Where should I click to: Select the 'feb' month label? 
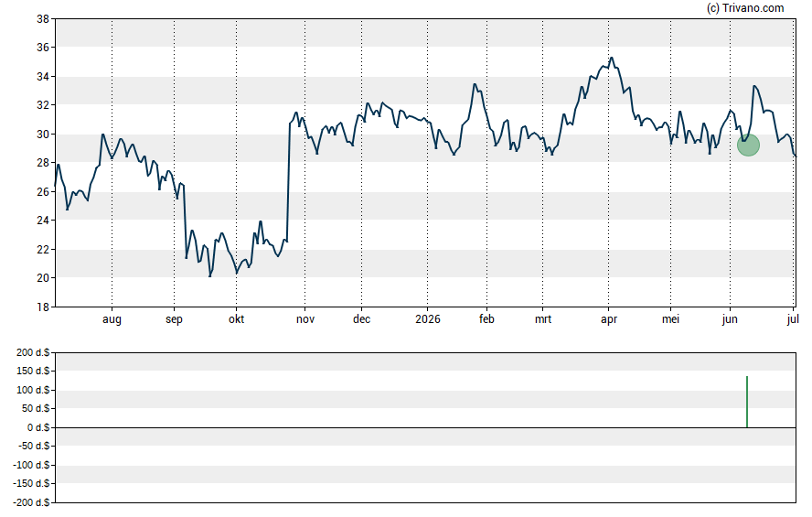click(486, 318)
